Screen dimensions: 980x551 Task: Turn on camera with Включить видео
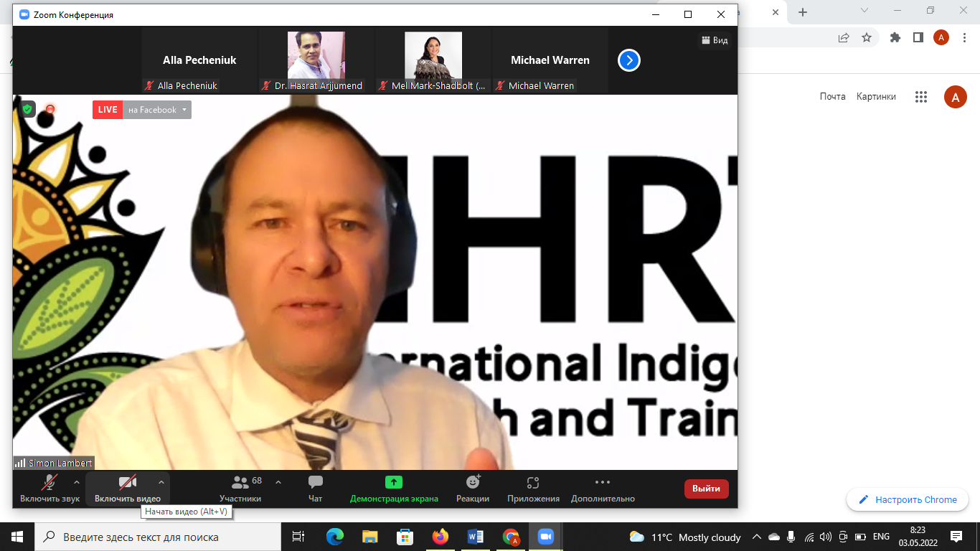click(x=128, y=489)
